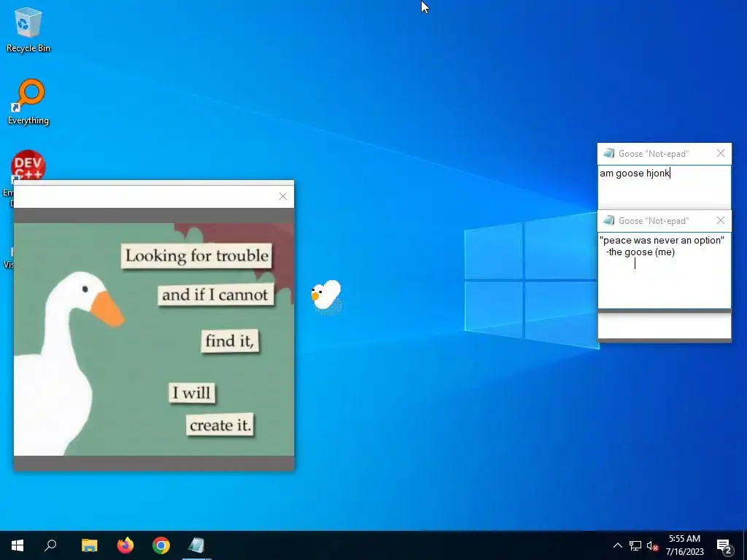
Task: Click the top Goose "Not-epad" title text
Action: pyautogui.click(x=654, y=154)
